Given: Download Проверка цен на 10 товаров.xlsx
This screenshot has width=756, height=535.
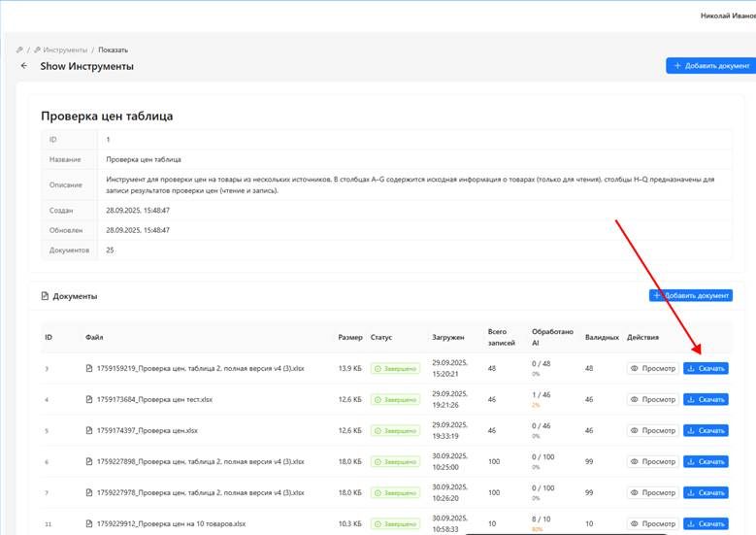Looking at the screenshot, I should tap(706, 523).
